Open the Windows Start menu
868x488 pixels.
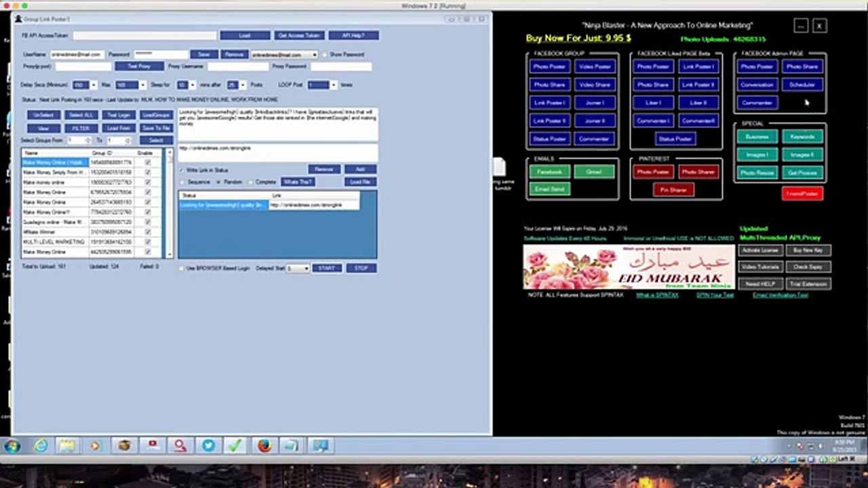click(12, 445)
